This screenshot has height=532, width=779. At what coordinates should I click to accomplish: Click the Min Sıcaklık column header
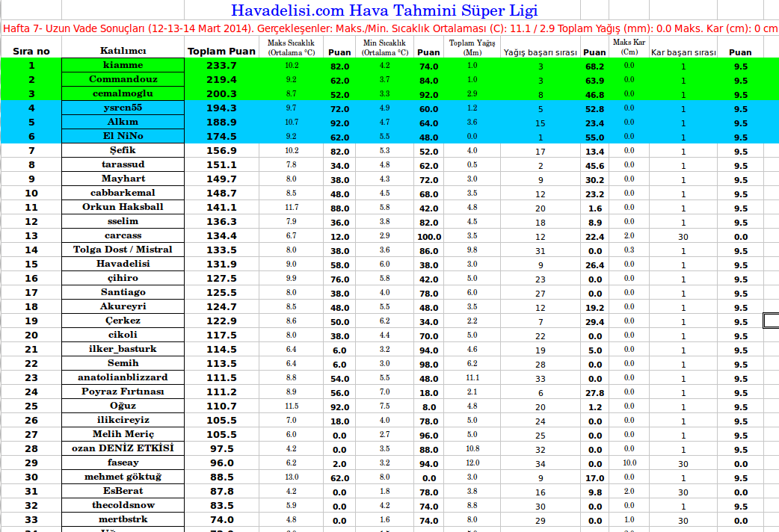(x=385, y=48)
